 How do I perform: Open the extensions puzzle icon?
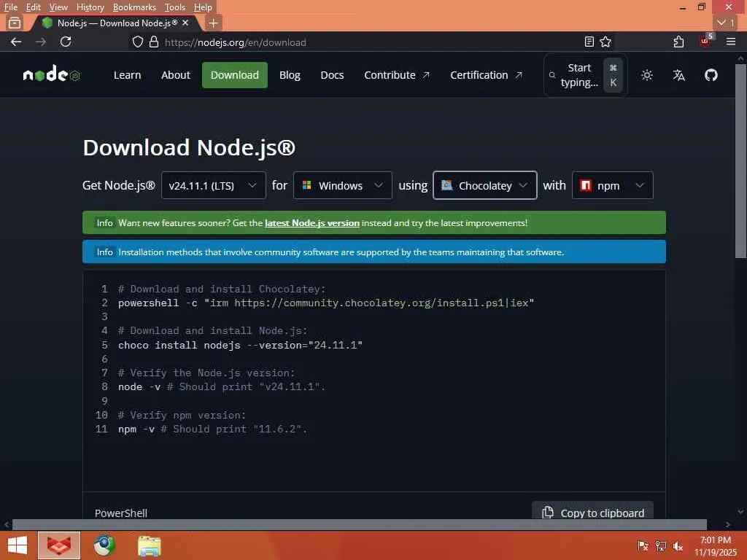pos(679,42)
